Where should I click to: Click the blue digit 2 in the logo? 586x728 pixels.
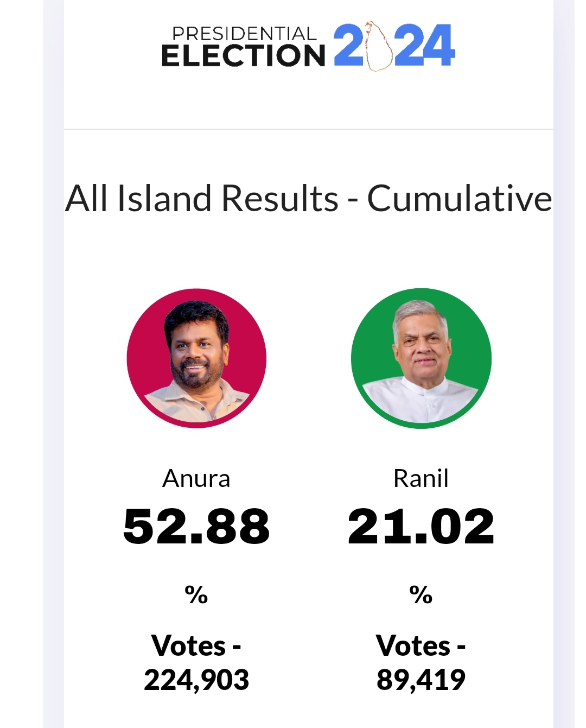(x=348, y=46)
